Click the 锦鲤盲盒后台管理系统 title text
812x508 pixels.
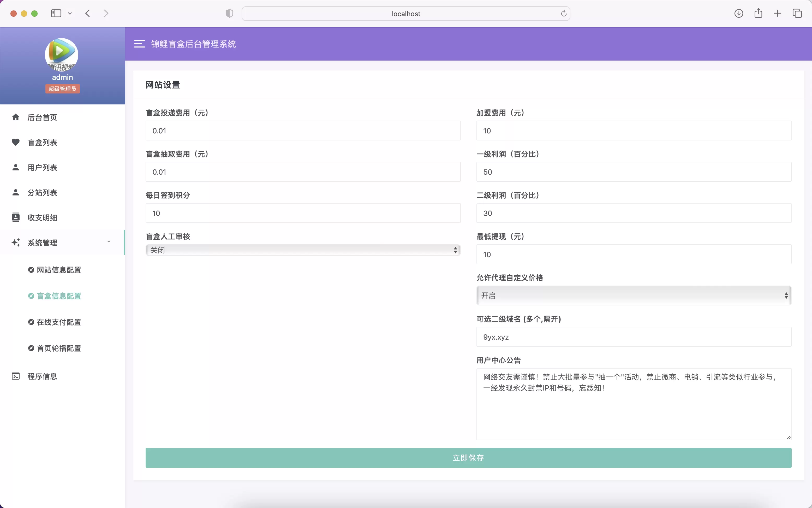[x=193, y=44]
